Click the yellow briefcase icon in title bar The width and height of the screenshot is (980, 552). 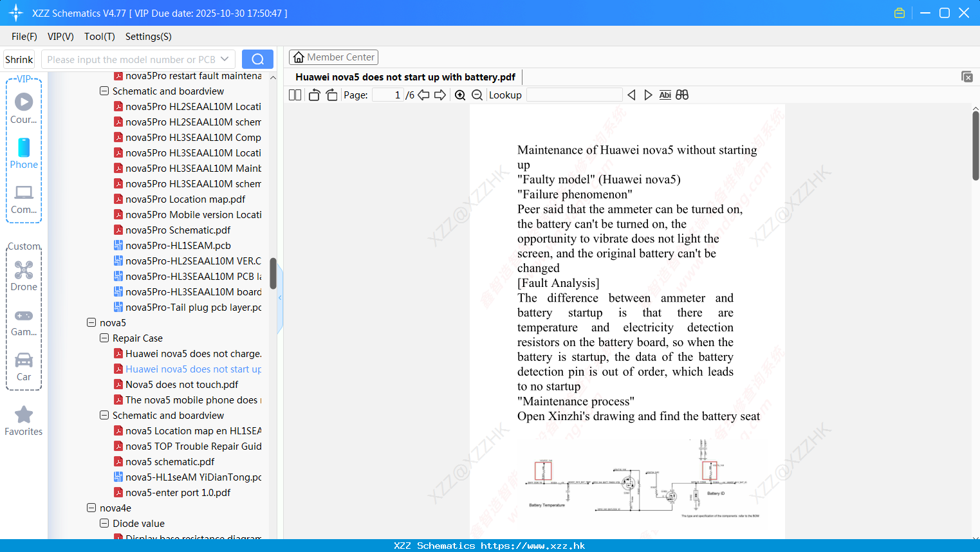tap(900, 13)
